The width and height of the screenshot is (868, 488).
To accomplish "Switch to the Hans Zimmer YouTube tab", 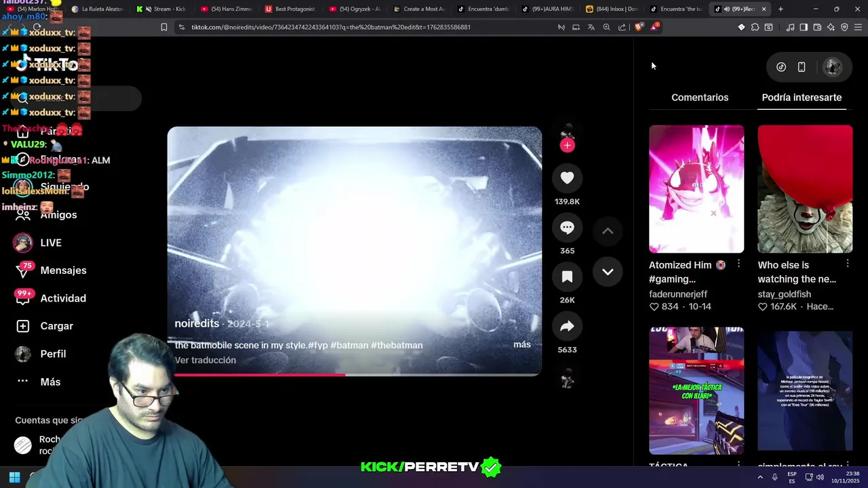I will [227, 9].
